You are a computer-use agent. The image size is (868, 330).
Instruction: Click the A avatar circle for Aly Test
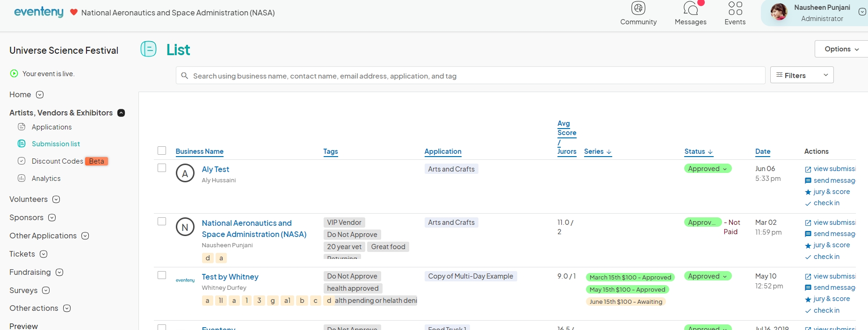click(x=185, y=173)
